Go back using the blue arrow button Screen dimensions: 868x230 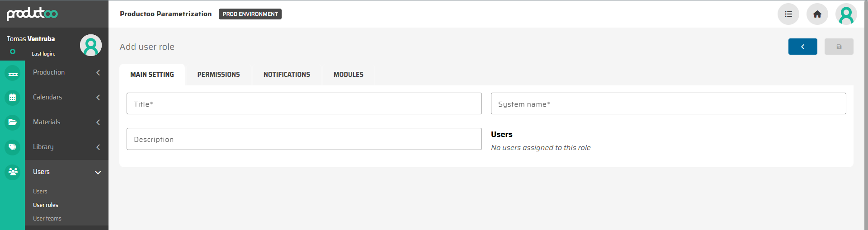802,47
